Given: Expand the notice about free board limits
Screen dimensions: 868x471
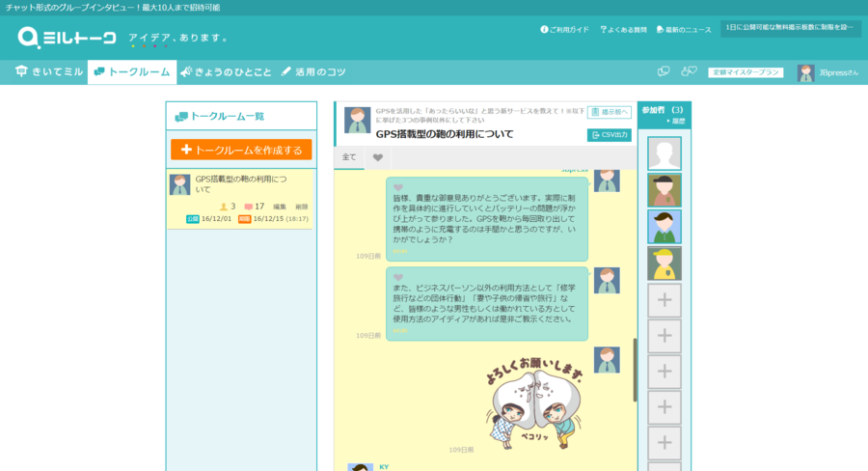Looking at the screenshot, I should [x=789, y=28].
